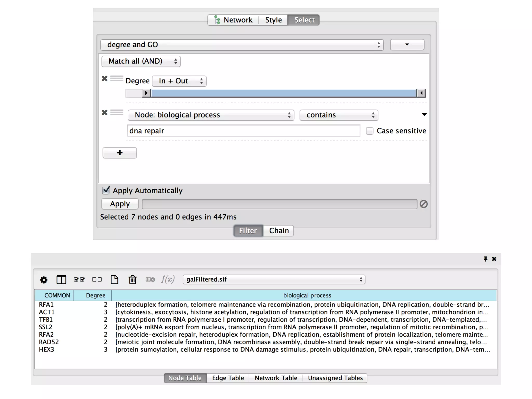
Task: Open the function builder f(x) icon
Action: point(168,280)
